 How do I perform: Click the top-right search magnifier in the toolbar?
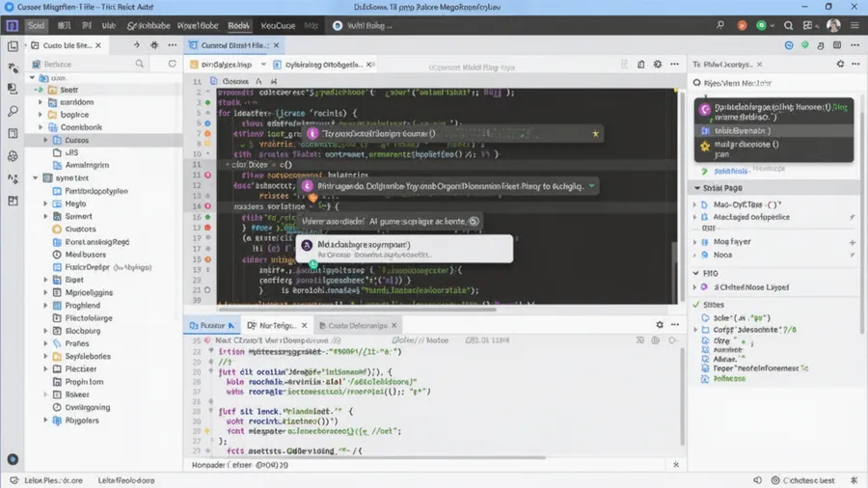click(x=788, y=25)
